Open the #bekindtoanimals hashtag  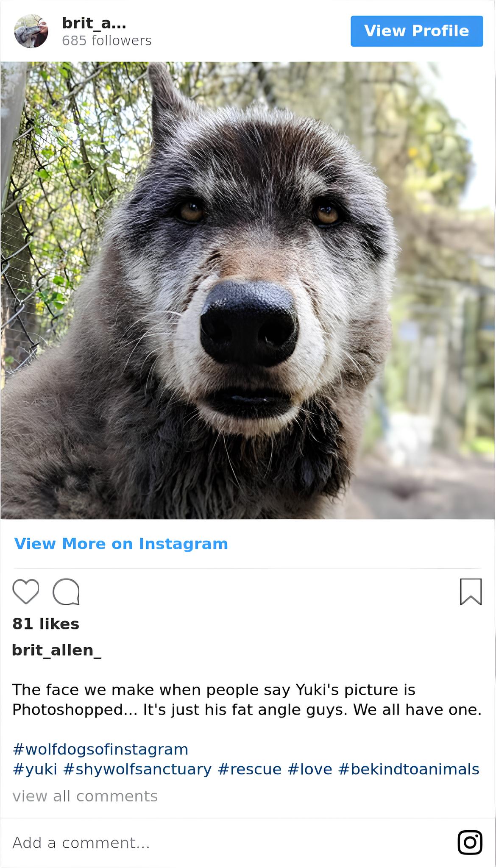pyautogui.click(x=409, y=769)
